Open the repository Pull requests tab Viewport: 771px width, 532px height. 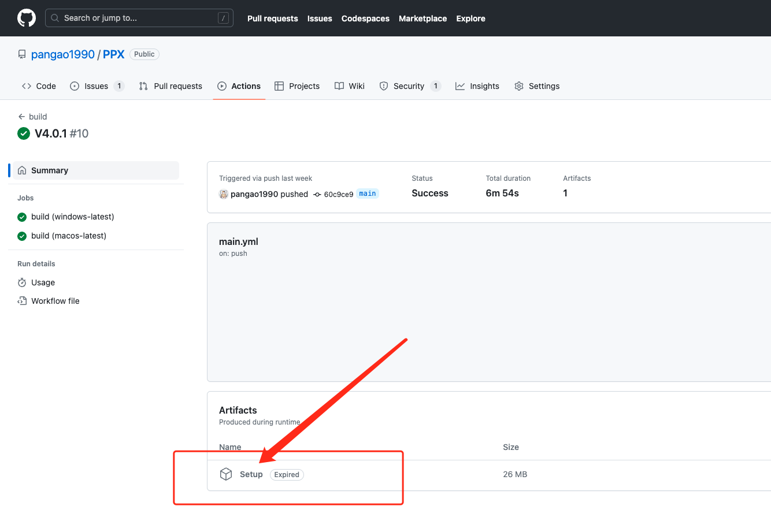pos(170,86)
